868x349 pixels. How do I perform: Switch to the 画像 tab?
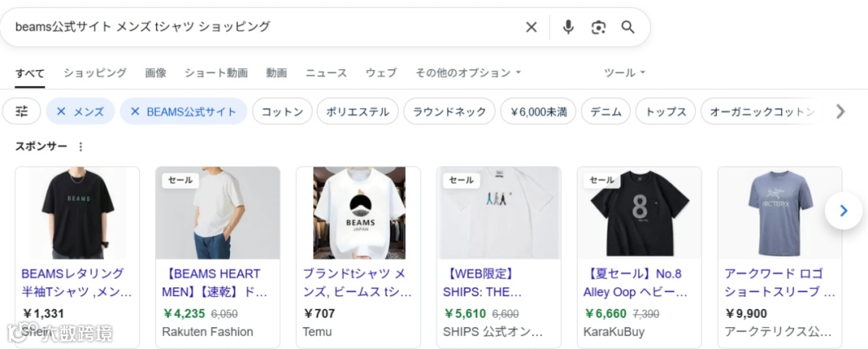click(156, 72)
